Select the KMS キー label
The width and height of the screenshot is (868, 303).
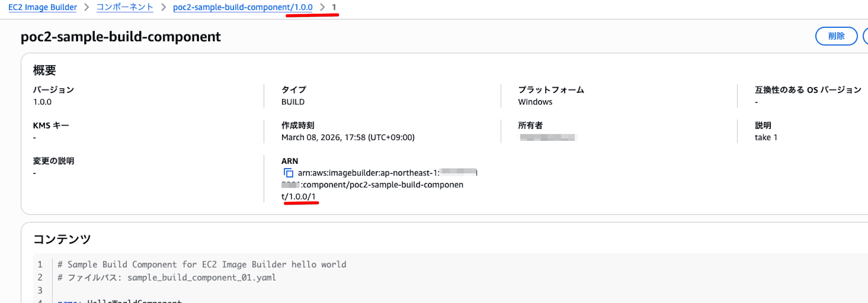tap(51, 125)
